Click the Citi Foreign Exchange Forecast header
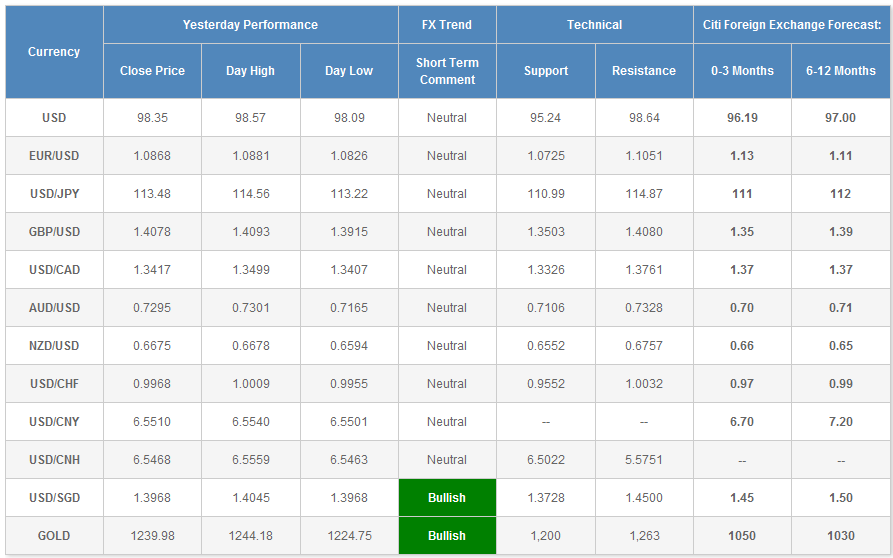Viewport: 893px width, 558px height. pos(791,25)
